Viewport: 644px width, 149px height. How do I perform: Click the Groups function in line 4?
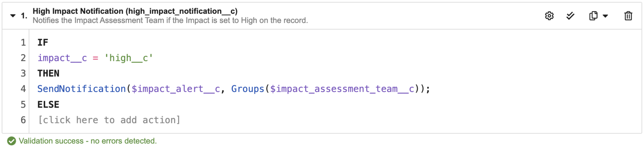(x=248, y=89)
